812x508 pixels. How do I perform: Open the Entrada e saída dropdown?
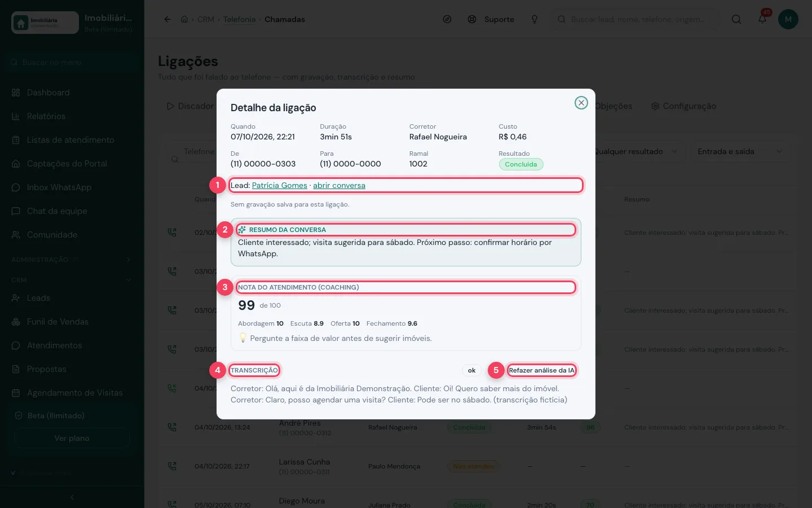pos(740,151)
